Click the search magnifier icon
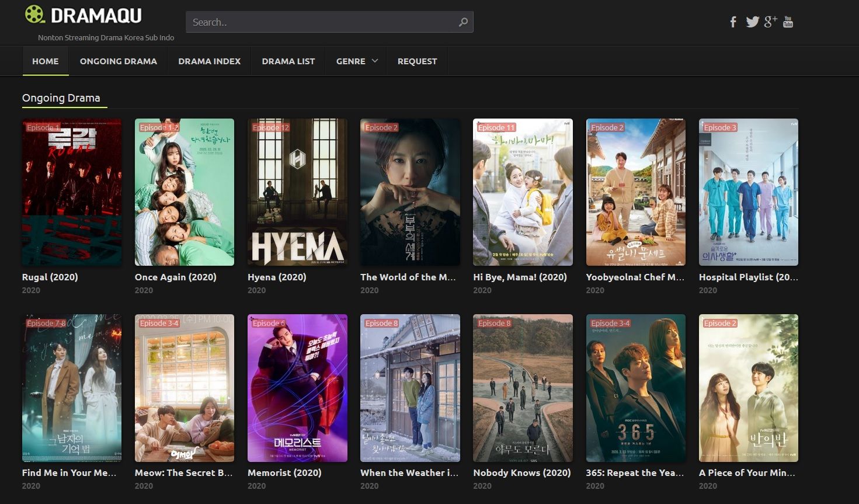The height and width of the screenshot is (504, 859). click(x=463, y=22)
